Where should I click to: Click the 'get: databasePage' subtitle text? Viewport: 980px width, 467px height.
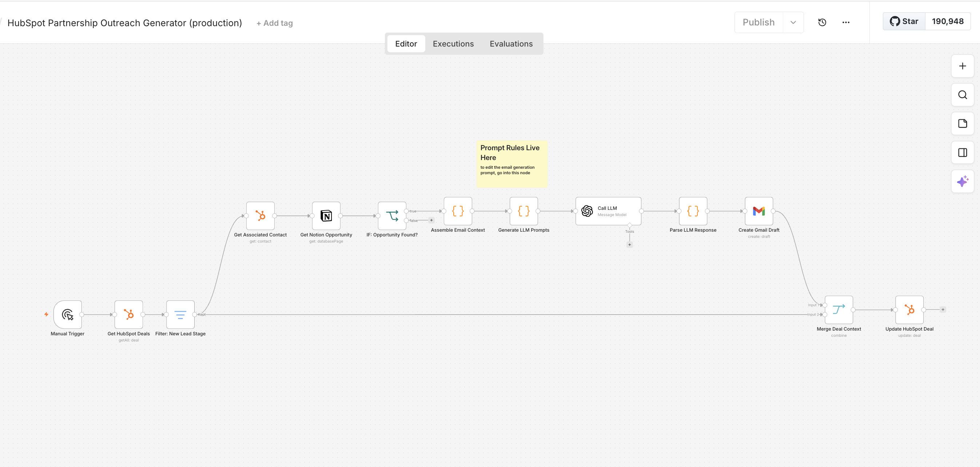point(326,242)
